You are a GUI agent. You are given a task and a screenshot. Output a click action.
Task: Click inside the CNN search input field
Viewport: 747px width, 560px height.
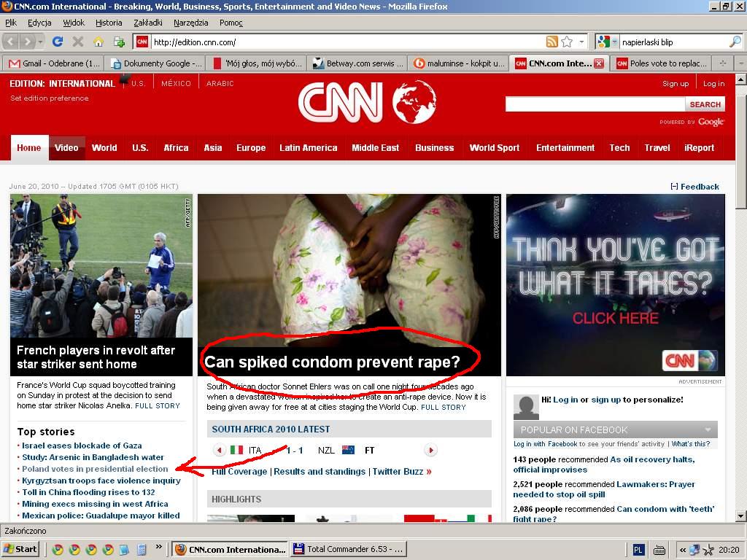click(x=595, y=104)
